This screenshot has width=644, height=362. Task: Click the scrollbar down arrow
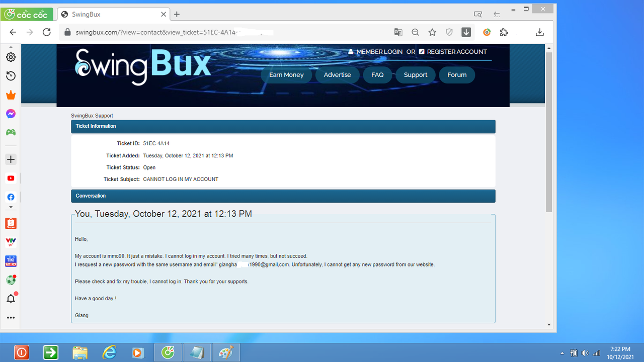[549, 325]
